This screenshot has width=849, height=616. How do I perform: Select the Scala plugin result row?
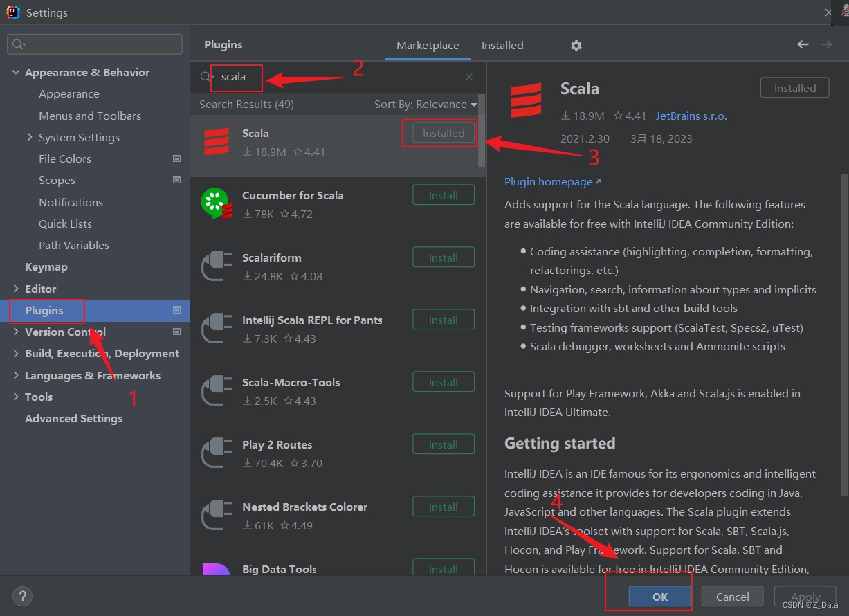pyautogui.click(x=334, y=146)
